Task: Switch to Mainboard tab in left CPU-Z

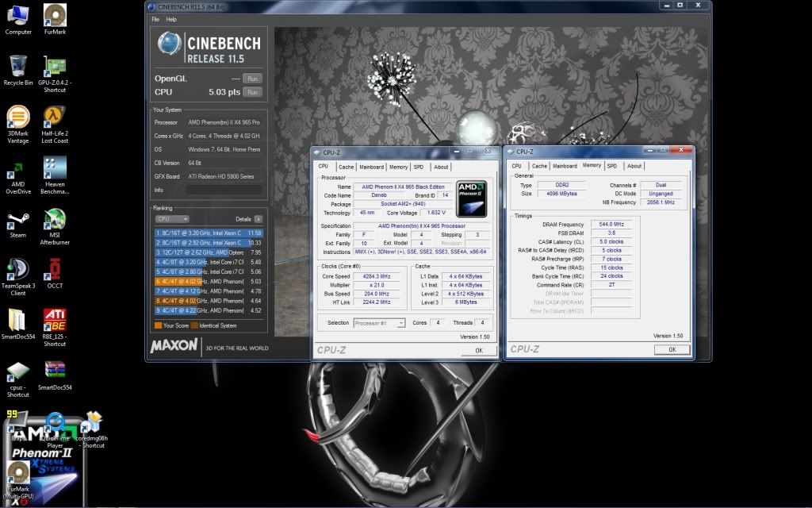Action: 371,167
